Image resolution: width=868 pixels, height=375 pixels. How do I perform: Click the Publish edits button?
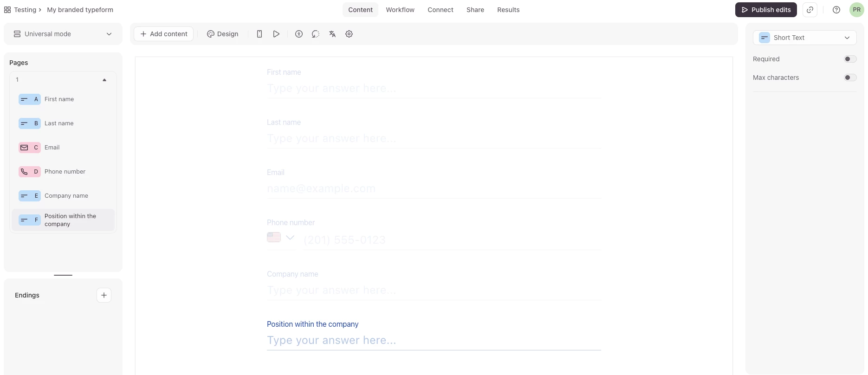click(766, 10)
